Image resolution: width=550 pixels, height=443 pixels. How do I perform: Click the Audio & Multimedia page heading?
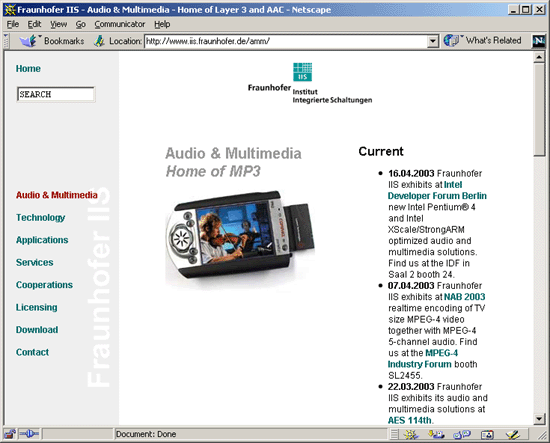point(233,153)
